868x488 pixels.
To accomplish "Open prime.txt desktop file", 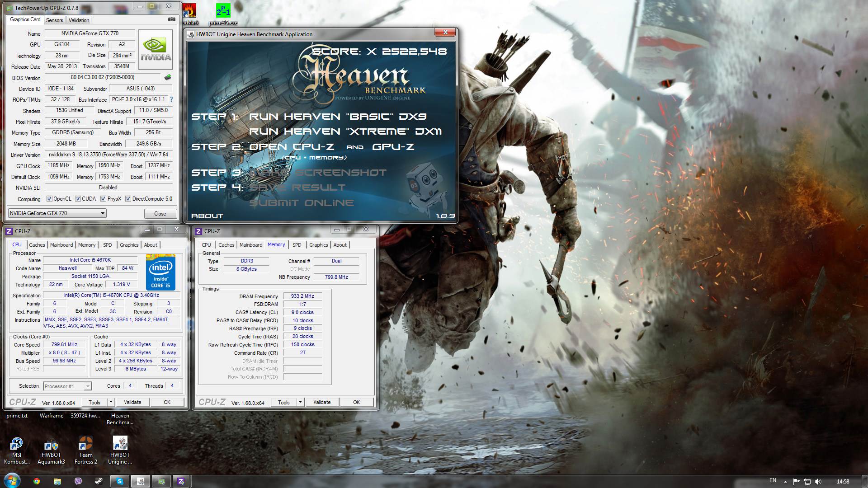I will (x=17, y=416).
